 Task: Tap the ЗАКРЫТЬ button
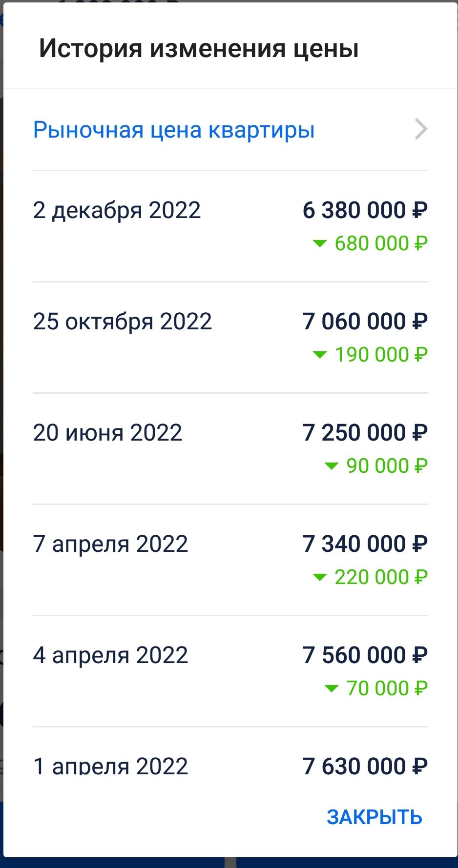coord(375,817)
